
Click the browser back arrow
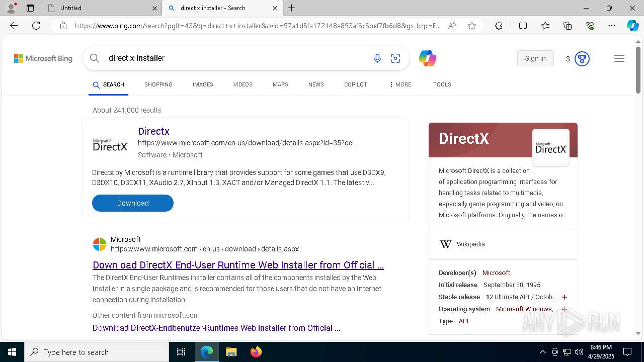(14, 26)
